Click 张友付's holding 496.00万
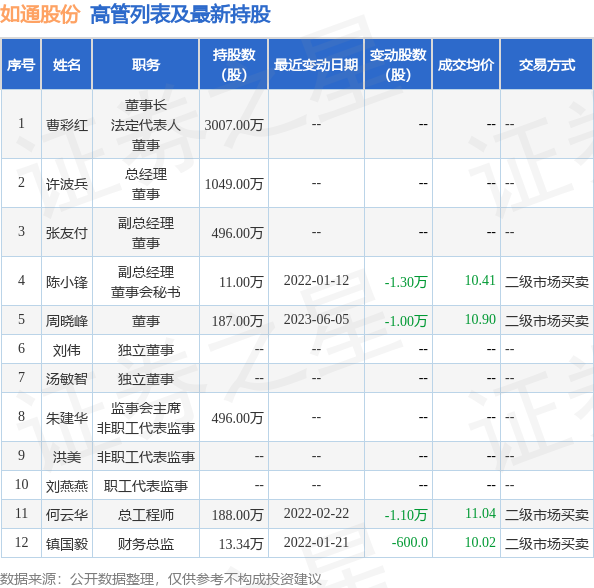 [x=237, y=233]
